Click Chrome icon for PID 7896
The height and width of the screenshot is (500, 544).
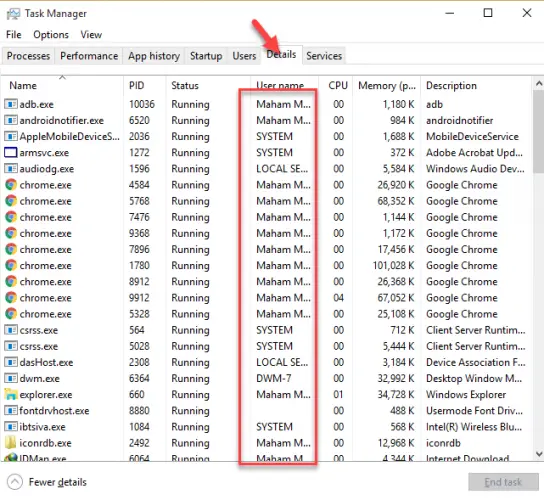tap(11, 249)
